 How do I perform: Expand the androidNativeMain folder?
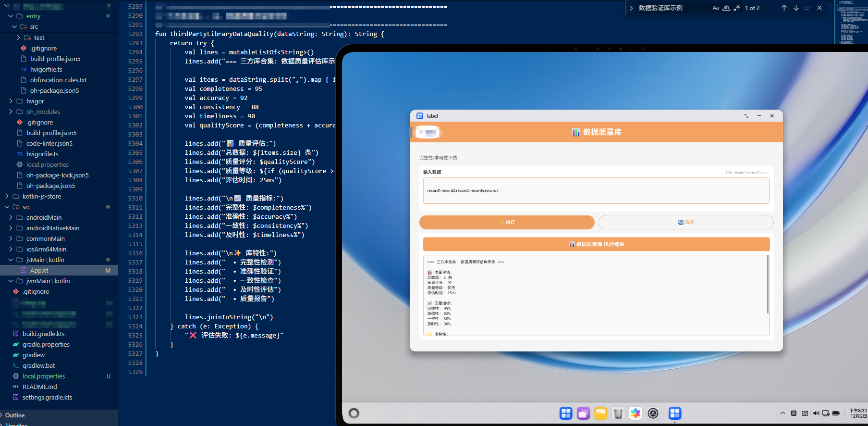click(11, 228)
